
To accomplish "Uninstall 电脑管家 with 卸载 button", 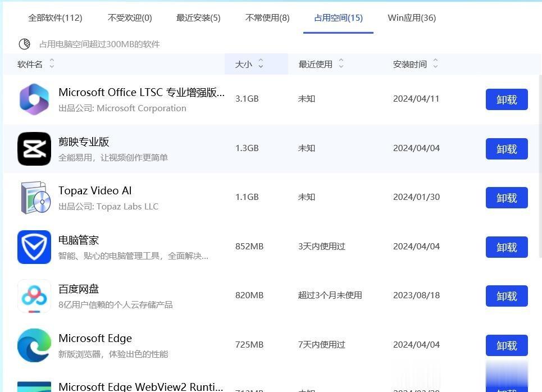I will 507,247.
